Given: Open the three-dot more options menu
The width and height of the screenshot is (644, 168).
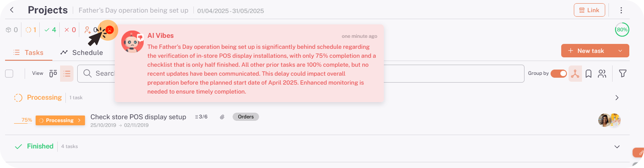Looking at the screenshot, I should 621,10.
